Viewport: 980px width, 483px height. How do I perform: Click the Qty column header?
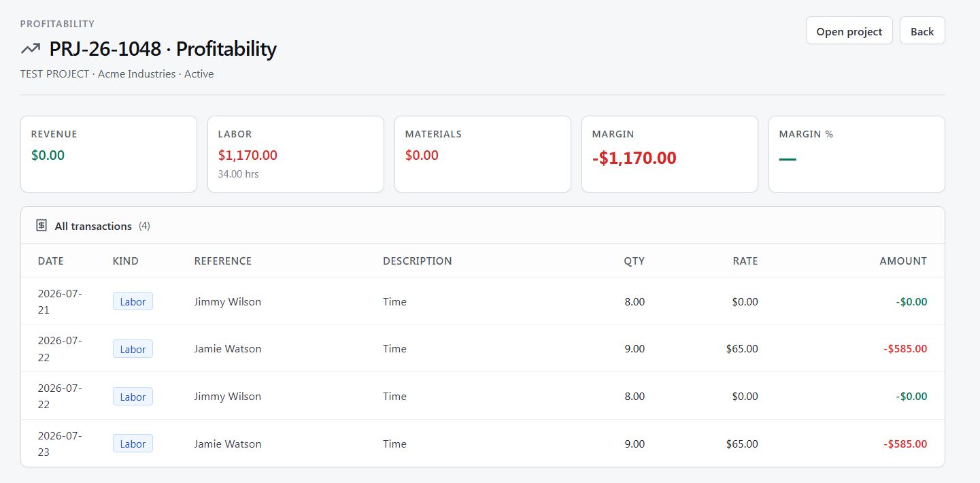[x=634, y=261]
